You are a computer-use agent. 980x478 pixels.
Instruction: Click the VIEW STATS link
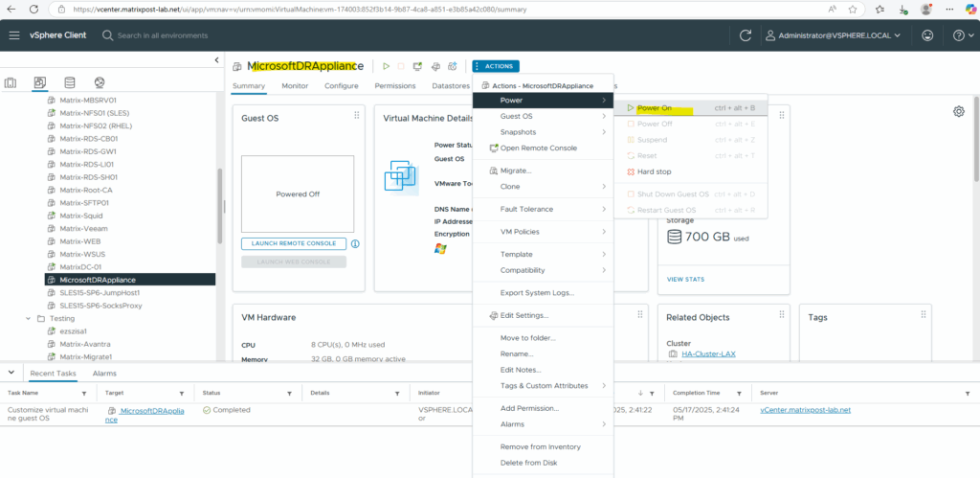(685, 279)
